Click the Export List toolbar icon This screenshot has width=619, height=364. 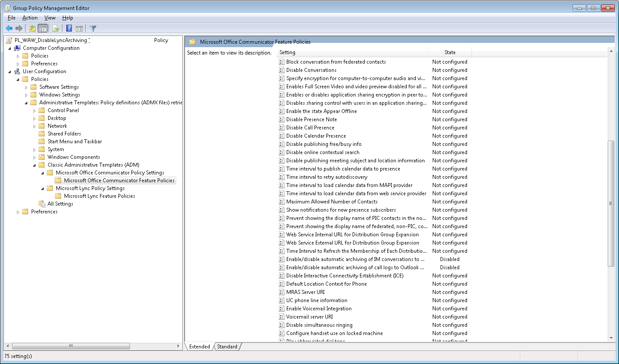[56, 29]
